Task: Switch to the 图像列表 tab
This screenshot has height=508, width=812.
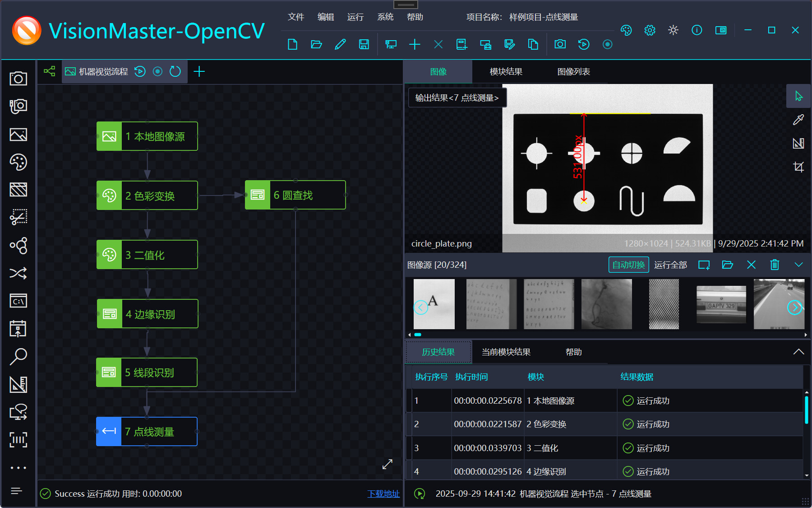Action: (574, 72)
